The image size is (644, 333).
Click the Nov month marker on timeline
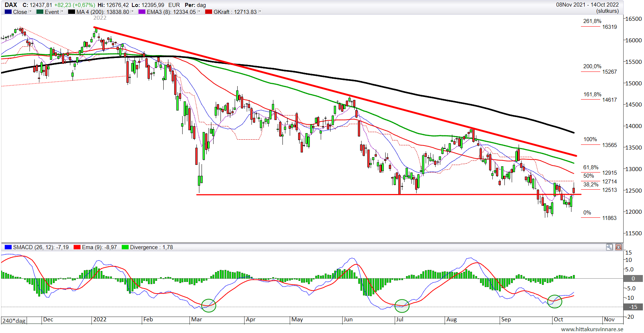pos(609,320)
